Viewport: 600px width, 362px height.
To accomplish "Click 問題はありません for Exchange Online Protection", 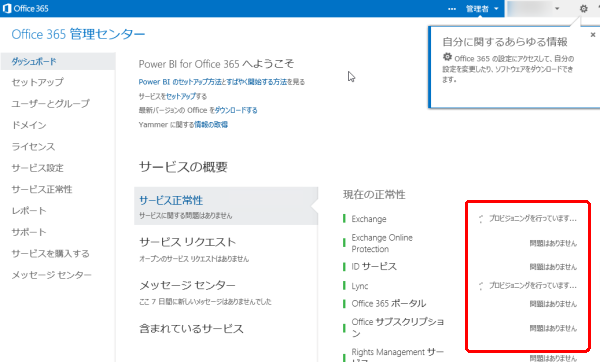I will (553, 243).
